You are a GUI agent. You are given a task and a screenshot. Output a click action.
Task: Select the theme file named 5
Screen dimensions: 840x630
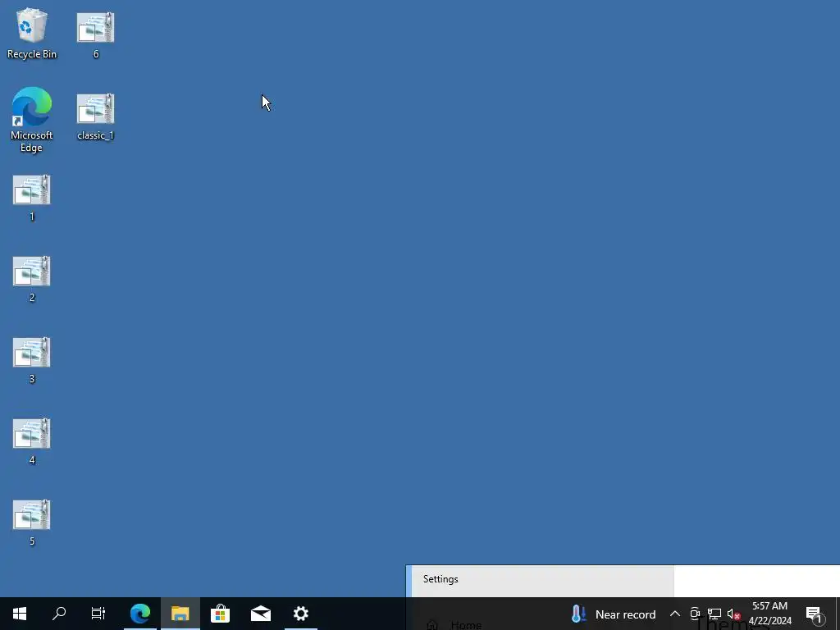(x=32, y=523)
